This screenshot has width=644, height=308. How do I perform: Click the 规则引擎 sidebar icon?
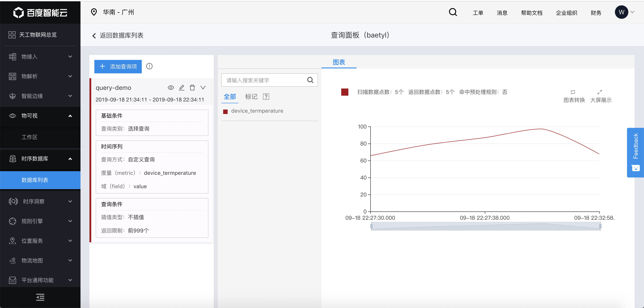[12, 221]
